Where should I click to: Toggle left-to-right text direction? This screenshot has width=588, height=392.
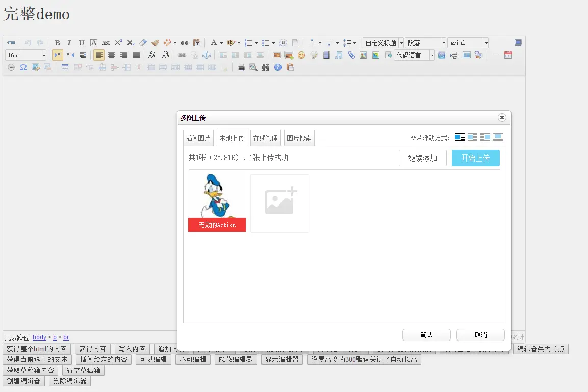click(58, 55)
